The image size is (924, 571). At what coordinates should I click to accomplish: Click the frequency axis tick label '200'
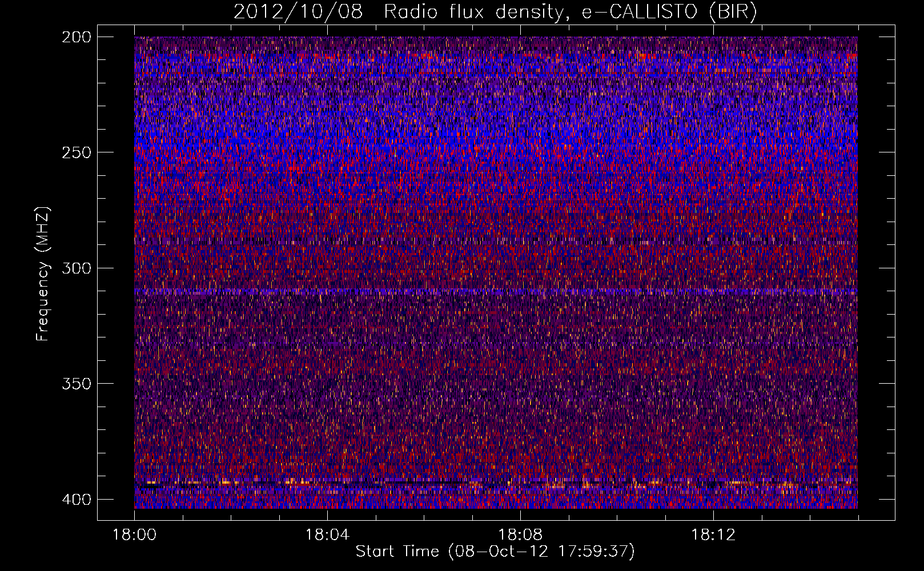77,37
